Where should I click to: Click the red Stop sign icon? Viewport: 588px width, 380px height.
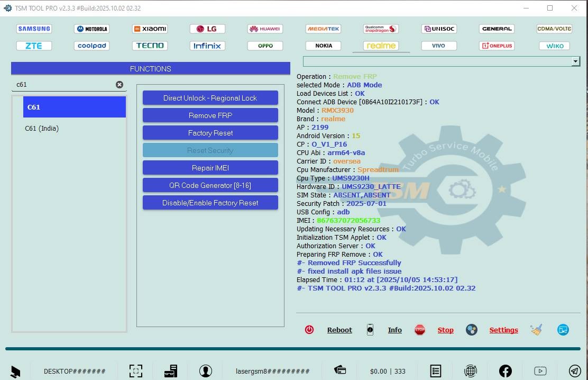(x=420, y=330)
